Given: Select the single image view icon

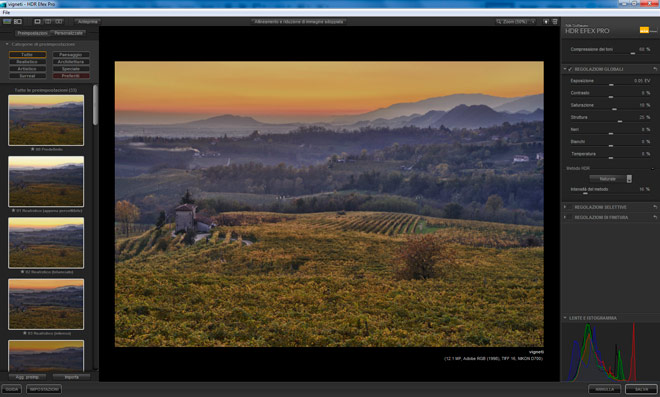Looking at the screenshot, I should click(37, 21).
